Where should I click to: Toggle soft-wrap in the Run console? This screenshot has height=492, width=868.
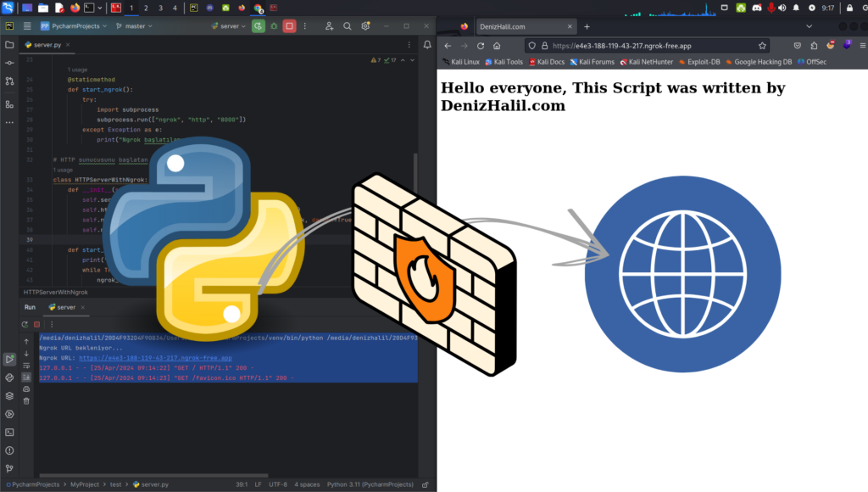26,365
